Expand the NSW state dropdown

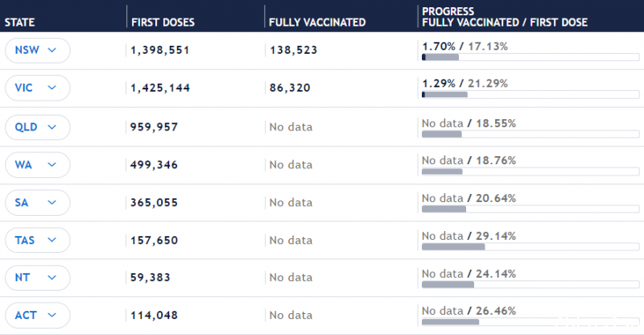(x=37, y=51)
